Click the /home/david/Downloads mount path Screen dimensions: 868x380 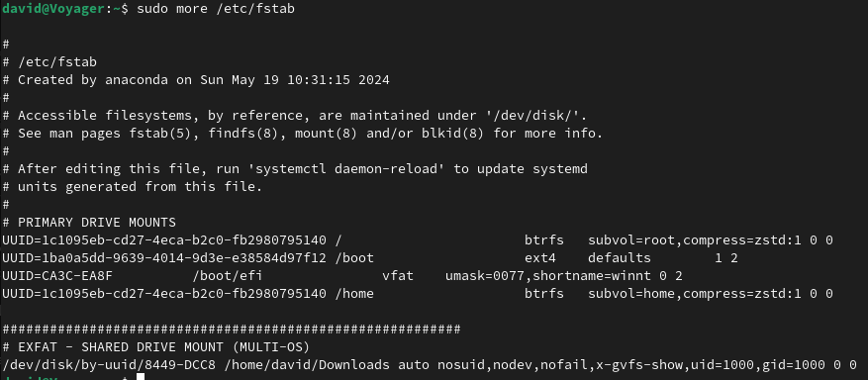click(311, 365)
